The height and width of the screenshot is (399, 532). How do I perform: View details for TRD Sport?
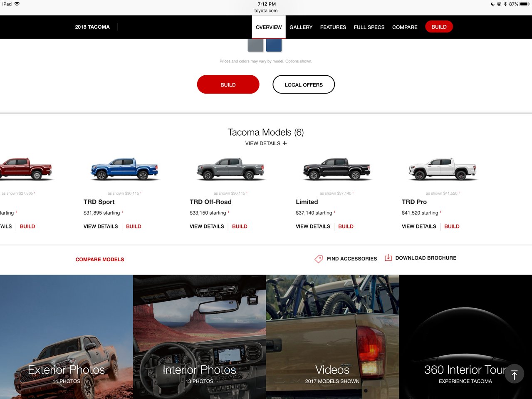pos(101,226)
